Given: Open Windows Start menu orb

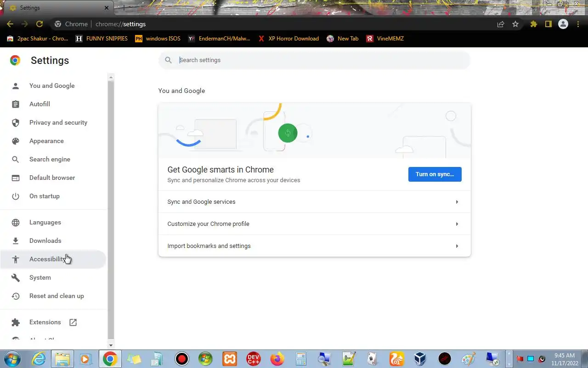Looking at the screenshot, I should click(x=11, y=359).
